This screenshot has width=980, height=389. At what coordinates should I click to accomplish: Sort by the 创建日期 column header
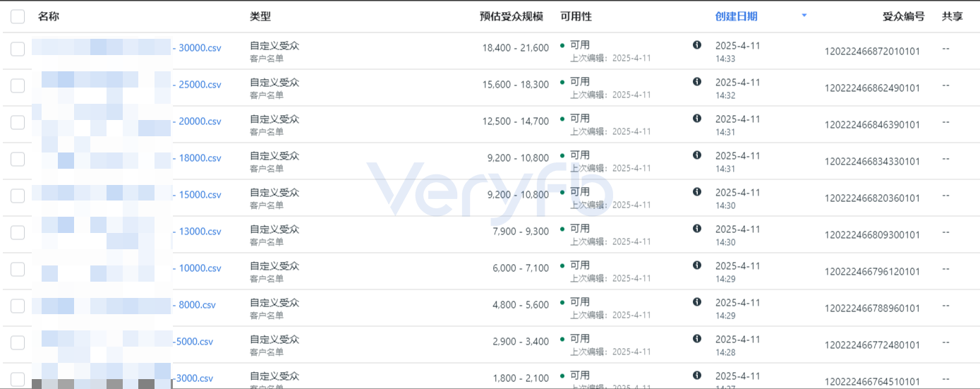pos(736,16)
